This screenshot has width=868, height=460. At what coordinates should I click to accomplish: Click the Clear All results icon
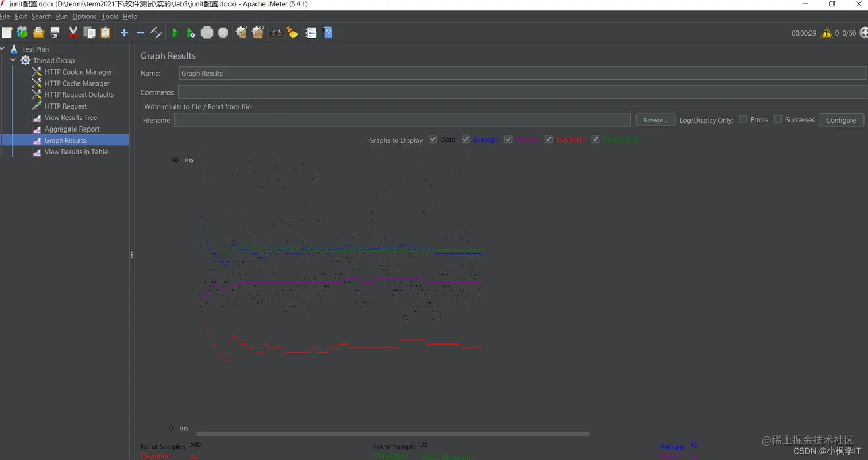pos(258,33)
